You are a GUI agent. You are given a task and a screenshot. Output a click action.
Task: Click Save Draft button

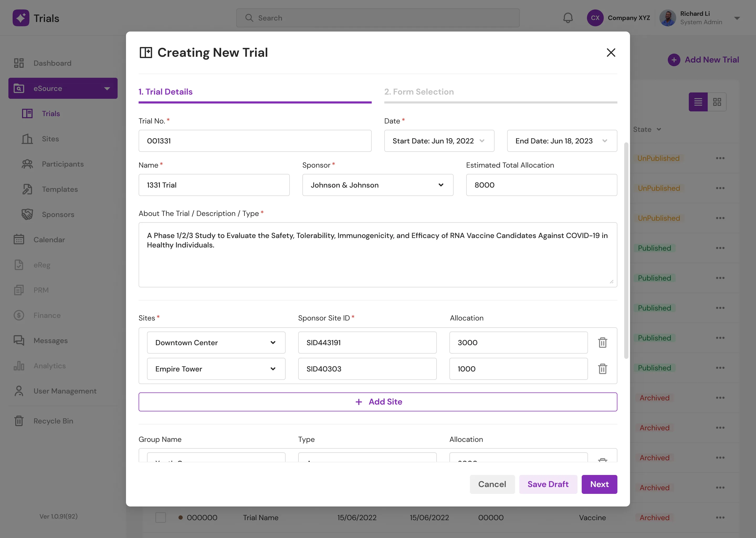[x=548, y=484]
